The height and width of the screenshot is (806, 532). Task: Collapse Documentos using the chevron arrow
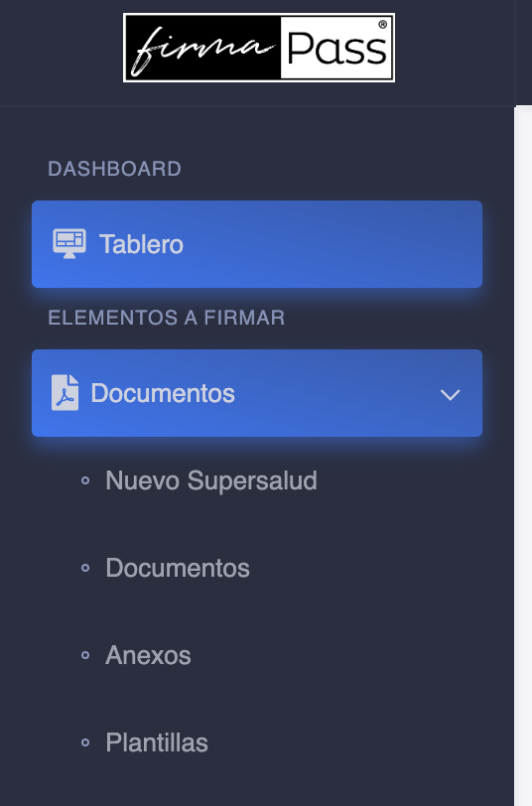point(451,395)
